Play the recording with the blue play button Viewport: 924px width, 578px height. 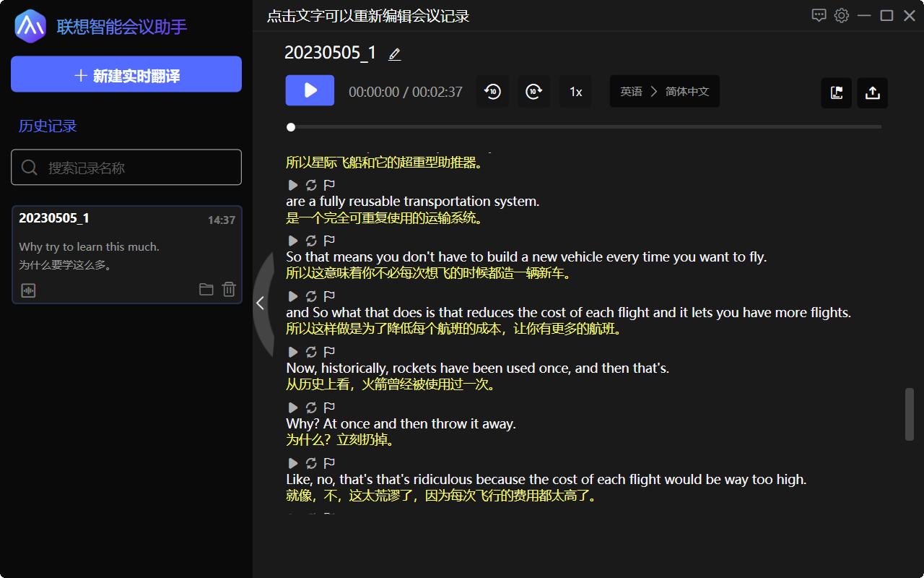pos(310,90)
